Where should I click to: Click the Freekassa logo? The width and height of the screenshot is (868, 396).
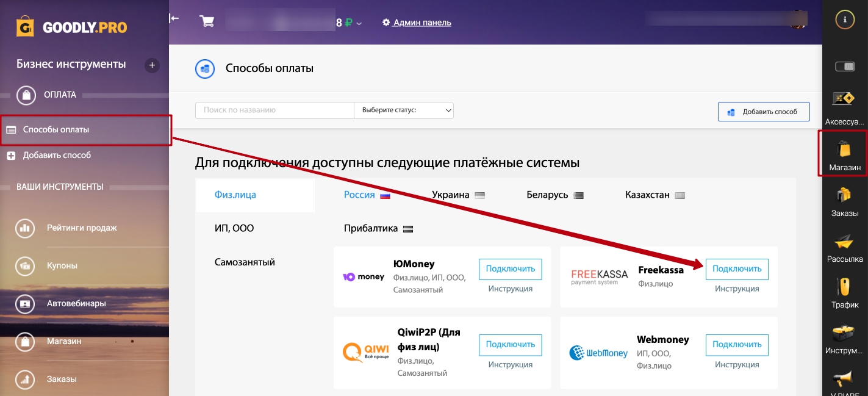point(599,277)
